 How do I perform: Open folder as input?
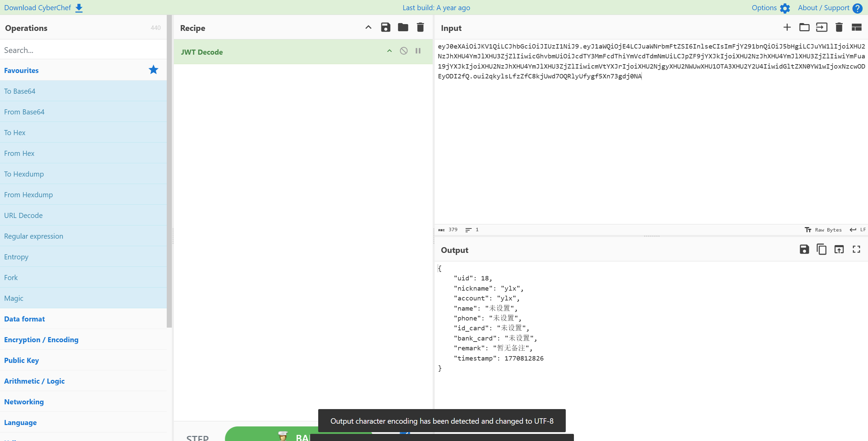click(x=804, y=27)
